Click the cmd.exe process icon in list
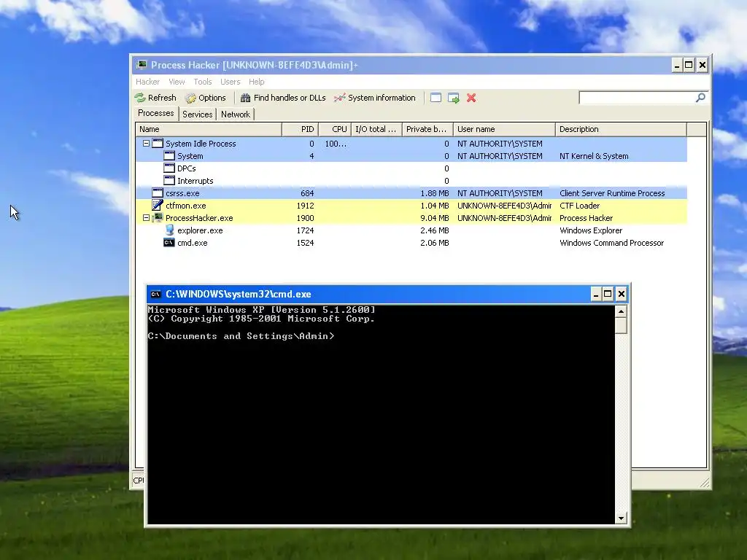747x560 pixels. click(x=169, y=242)
